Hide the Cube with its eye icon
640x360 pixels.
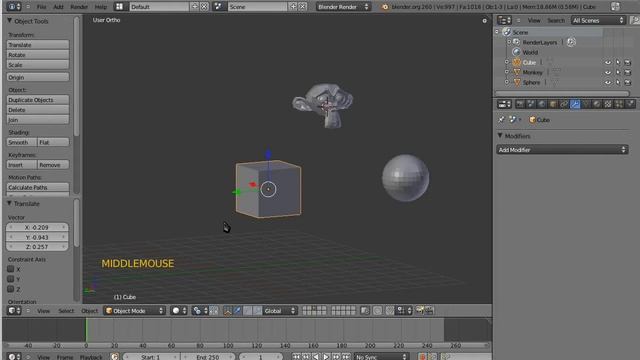click(x=608, y=62)
